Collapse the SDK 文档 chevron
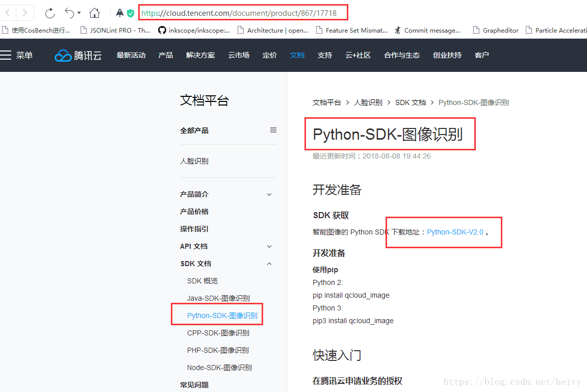Image resolution: width=587 pixels, height=392 pixels. (269, 264)
